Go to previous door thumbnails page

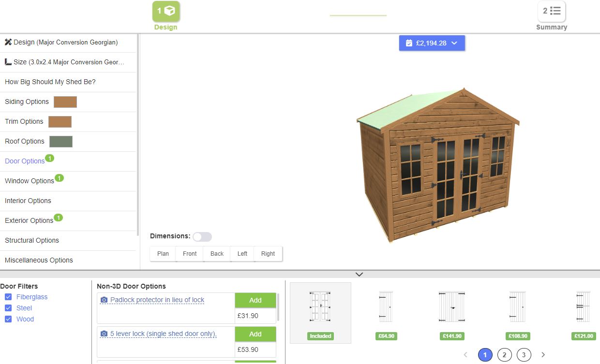coord(465,355)
